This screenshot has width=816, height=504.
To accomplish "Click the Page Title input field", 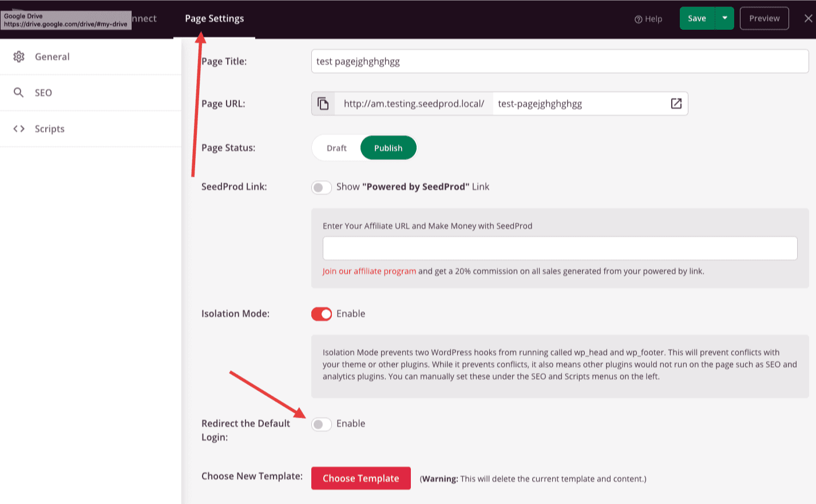I will pos(559,61).
